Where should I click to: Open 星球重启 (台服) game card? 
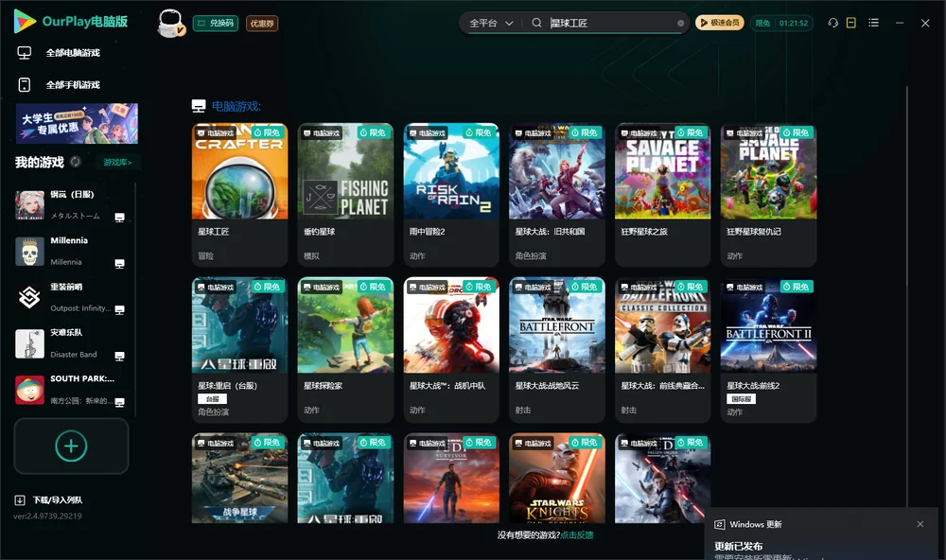239,349
